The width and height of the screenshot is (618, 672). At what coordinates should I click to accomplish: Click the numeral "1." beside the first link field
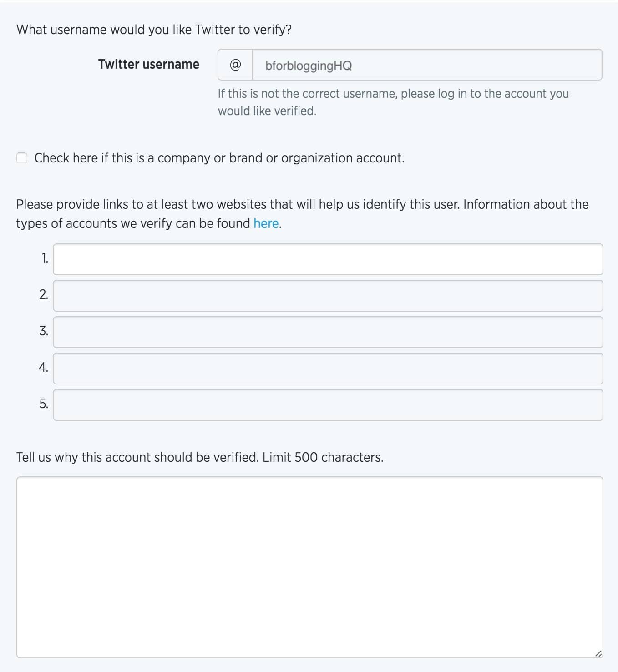click(45, 258)
